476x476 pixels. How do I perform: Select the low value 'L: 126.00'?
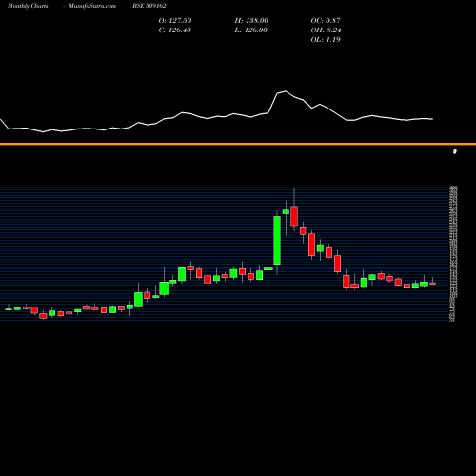point(250,30)
